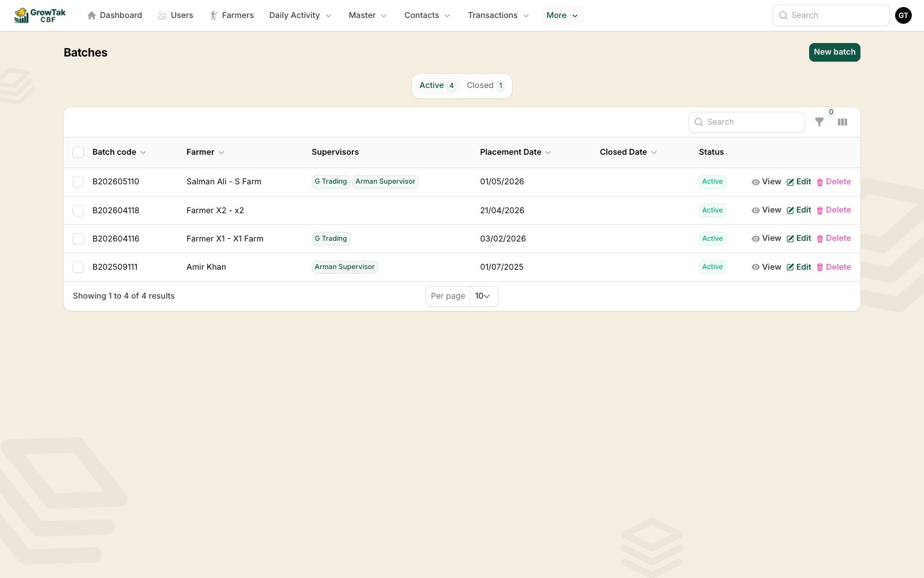Focus the table Search field
Image resolution: width=924 pixels, height=578 pixels.
pos(747,122)
